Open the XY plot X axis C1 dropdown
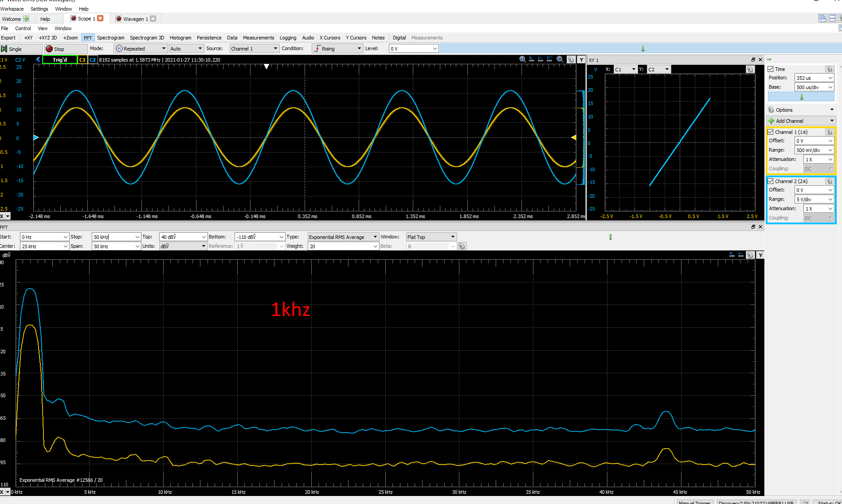 [625, 69]
